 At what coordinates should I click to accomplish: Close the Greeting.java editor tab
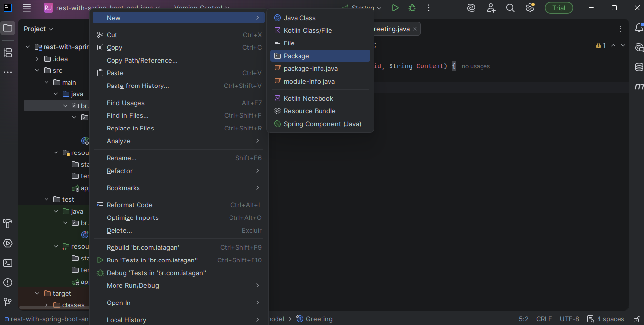click(415, 29)
